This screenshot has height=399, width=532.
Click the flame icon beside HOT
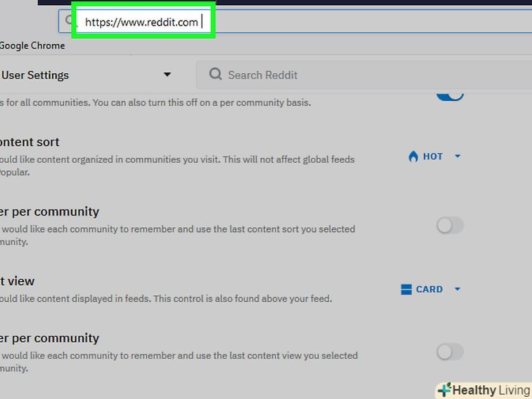413,156
